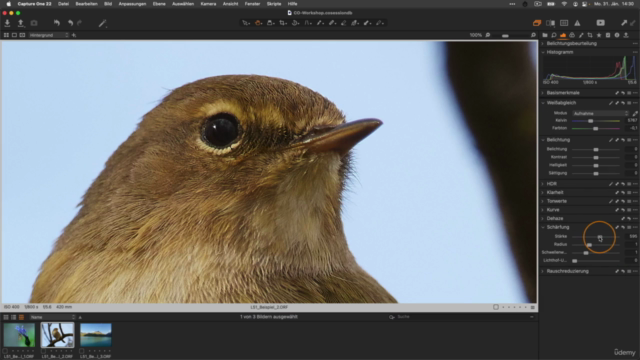The height and width of the screenshot is (360, 640).
Task: Open the Anpassungen menu
Action: (132, 4)
